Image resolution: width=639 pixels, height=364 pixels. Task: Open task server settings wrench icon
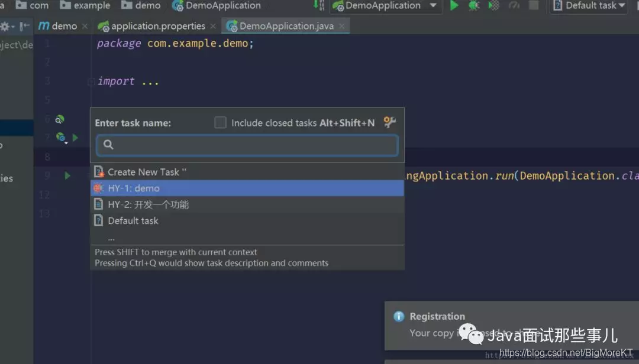pyautogui.click(x=389, y=122)
